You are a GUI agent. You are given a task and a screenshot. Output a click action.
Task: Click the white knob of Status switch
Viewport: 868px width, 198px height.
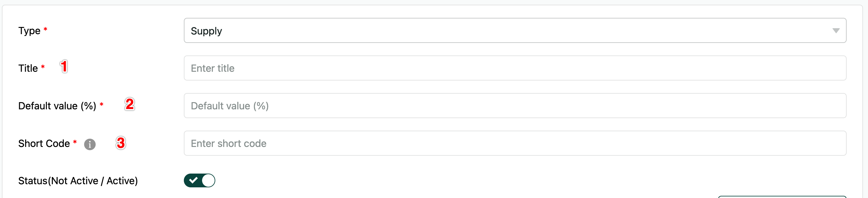[208, 180]
